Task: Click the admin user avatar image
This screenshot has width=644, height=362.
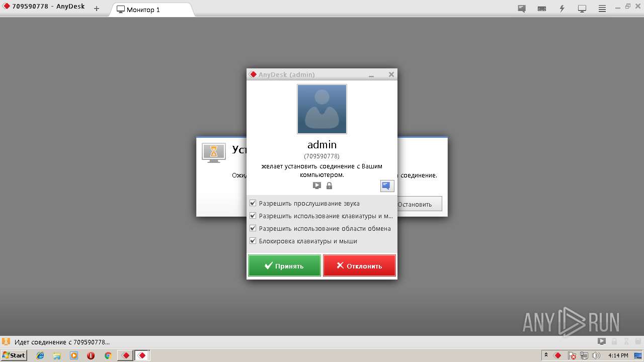Action: (322, 109)
